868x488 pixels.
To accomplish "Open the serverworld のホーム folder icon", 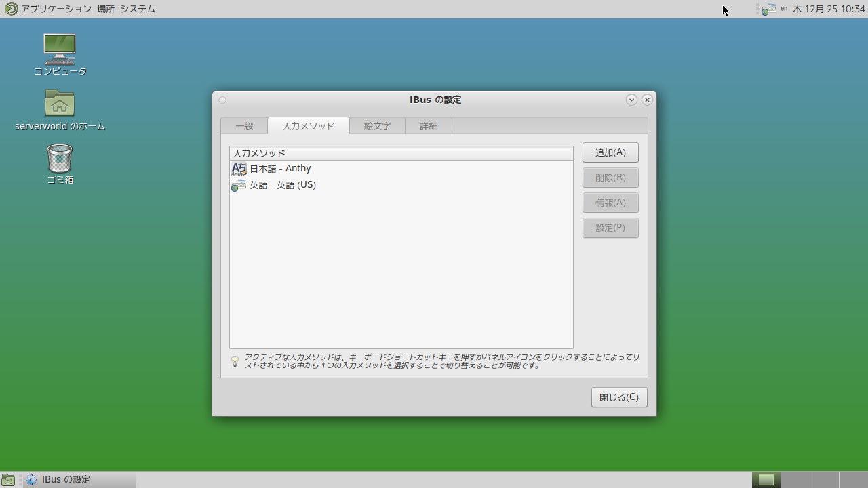I will pyautogui.click(x=60, y=104).
